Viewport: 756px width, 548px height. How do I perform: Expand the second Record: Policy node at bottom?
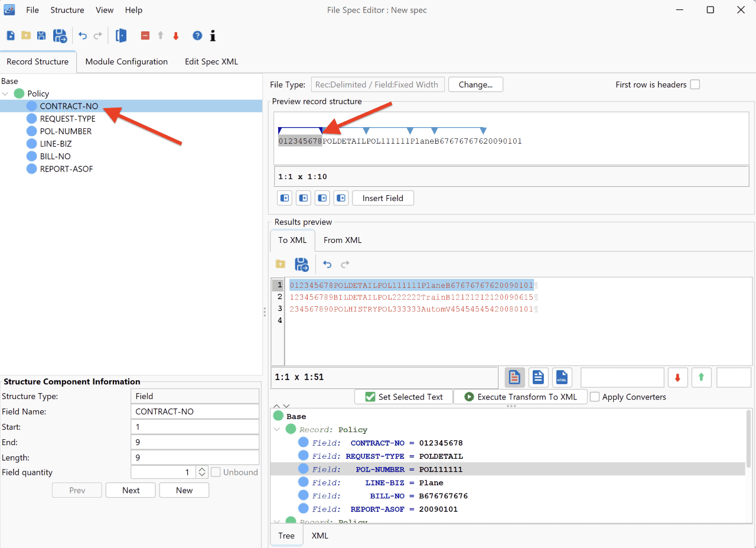coord(278,522)
